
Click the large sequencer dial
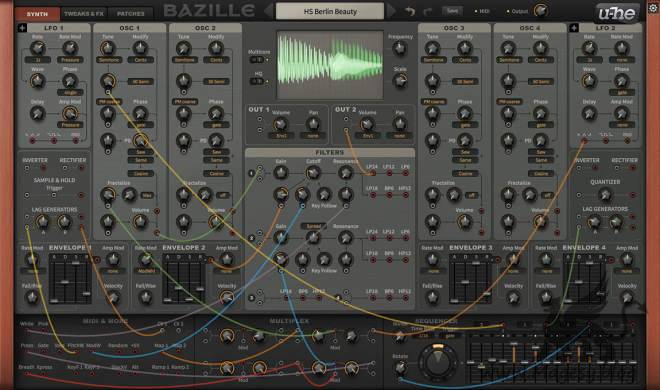438,362
